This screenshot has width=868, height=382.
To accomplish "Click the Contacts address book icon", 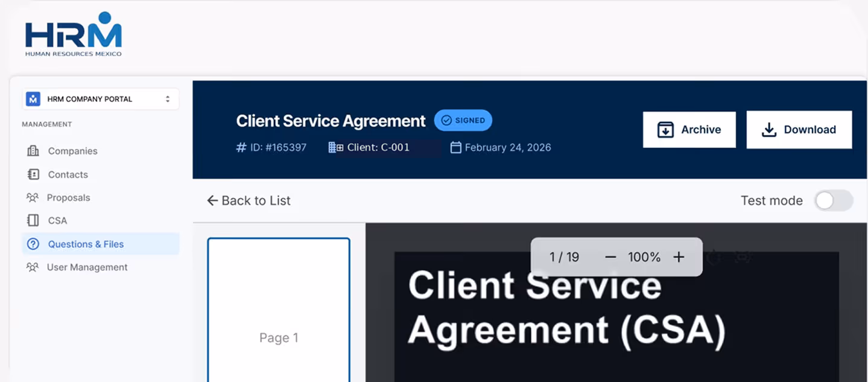I will [33, 174].
